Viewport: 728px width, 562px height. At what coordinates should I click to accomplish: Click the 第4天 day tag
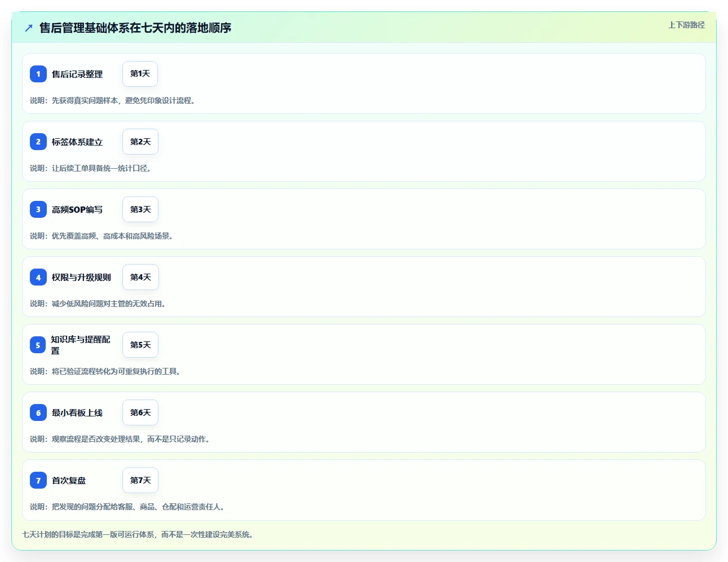pyautogui.click(x=140, y=277)
